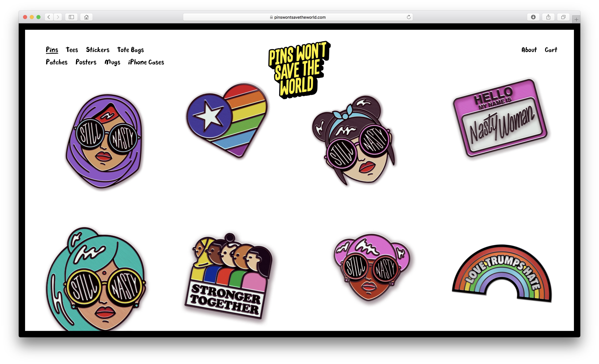This screenshot has height=364, width=599.
Task: Click the pinswontsavetheworld.com address bar
Action: 298,17
